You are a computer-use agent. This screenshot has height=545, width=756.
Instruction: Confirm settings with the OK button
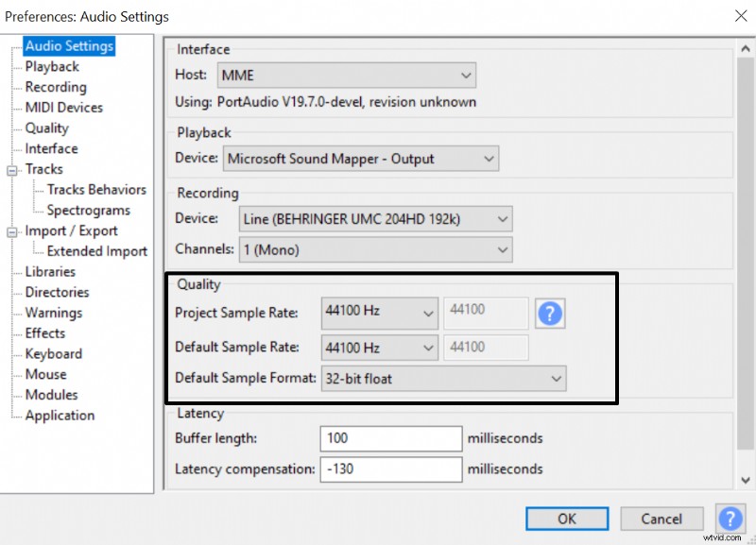tap(566, 519)
